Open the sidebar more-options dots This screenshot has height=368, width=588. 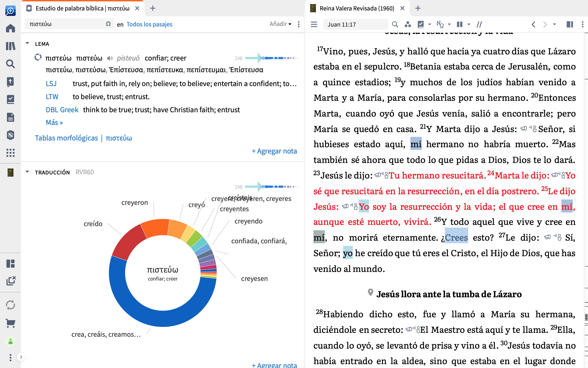click(10, 358)
